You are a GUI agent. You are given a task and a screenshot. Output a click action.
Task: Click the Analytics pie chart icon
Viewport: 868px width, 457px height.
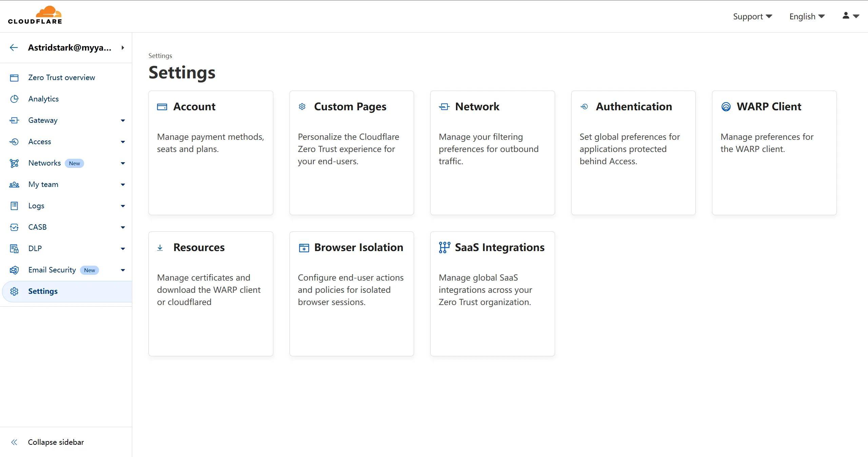[14, 99]
